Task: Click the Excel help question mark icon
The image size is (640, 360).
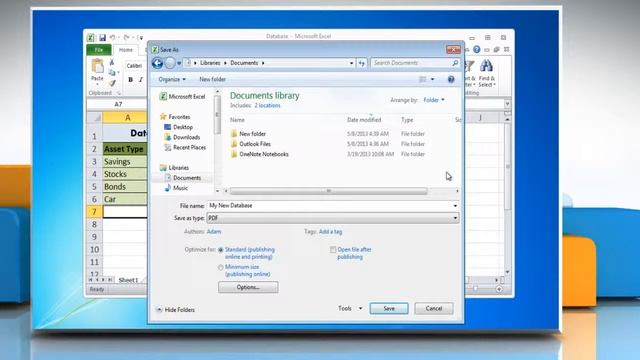Action: pyautogui.click(x=476, y=49)
